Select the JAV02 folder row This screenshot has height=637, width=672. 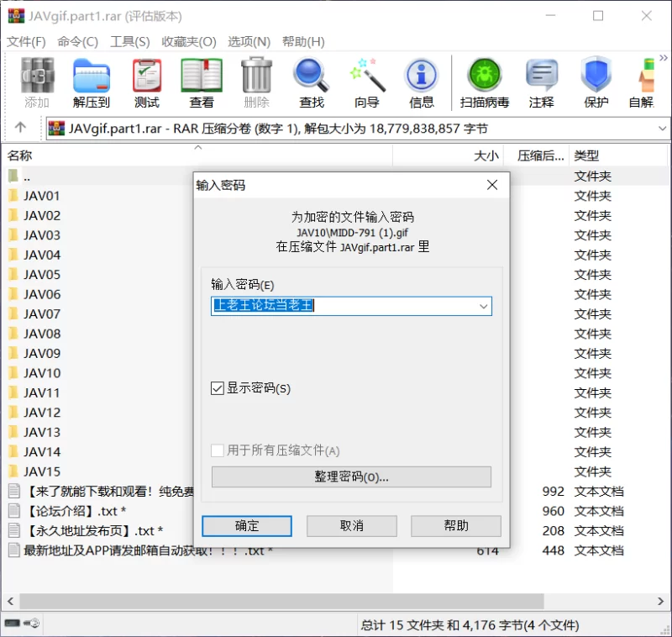click(41, 215)
